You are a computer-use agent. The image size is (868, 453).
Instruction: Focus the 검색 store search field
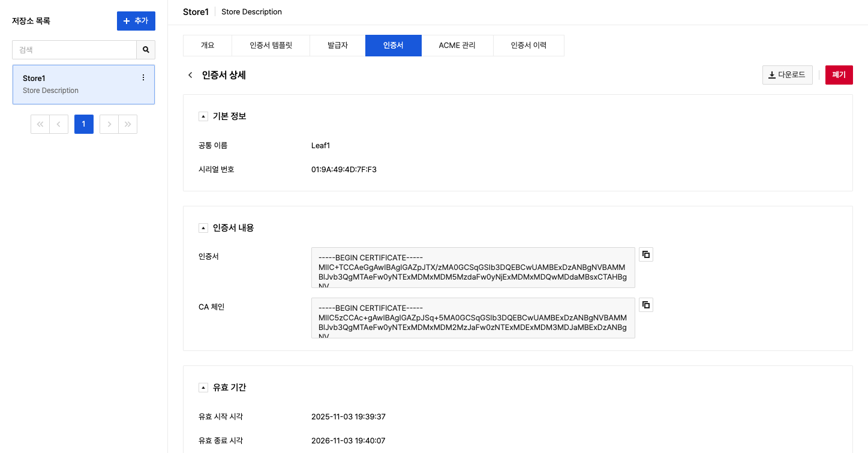coord(74,50)
